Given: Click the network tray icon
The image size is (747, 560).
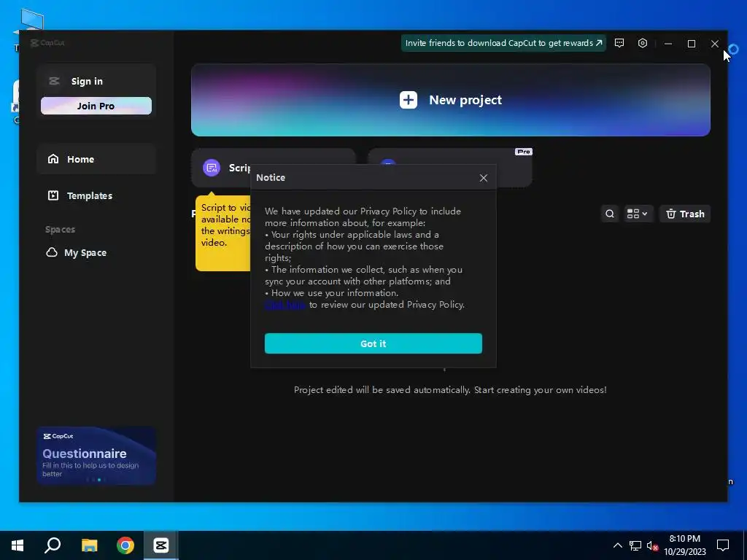Looking at the screenshot, I should coord(635,545).
